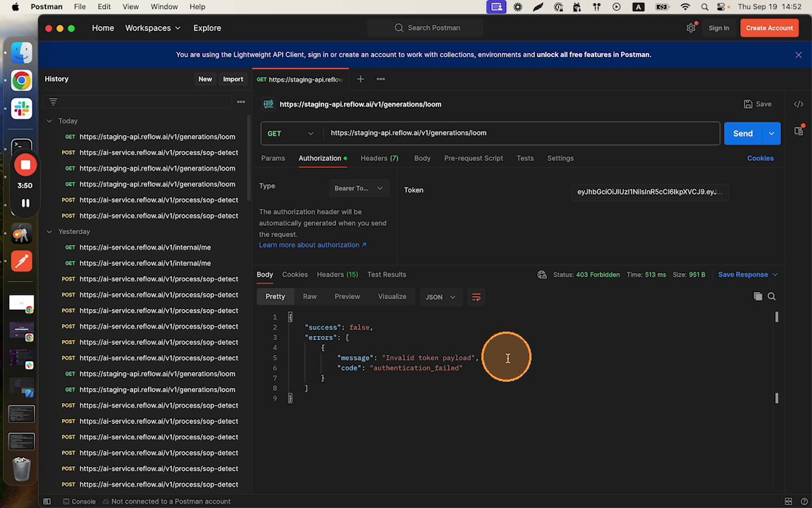Toggle the sidebar icon in bottom bar
Screen dimensions: 812x508
(47, 501)
